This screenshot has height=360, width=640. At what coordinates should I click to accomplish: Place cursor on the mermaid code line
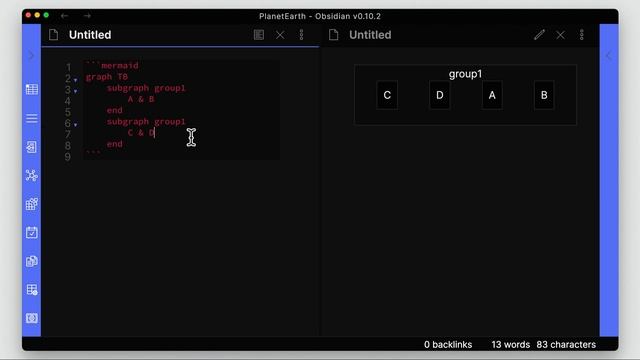pos(112,65)
